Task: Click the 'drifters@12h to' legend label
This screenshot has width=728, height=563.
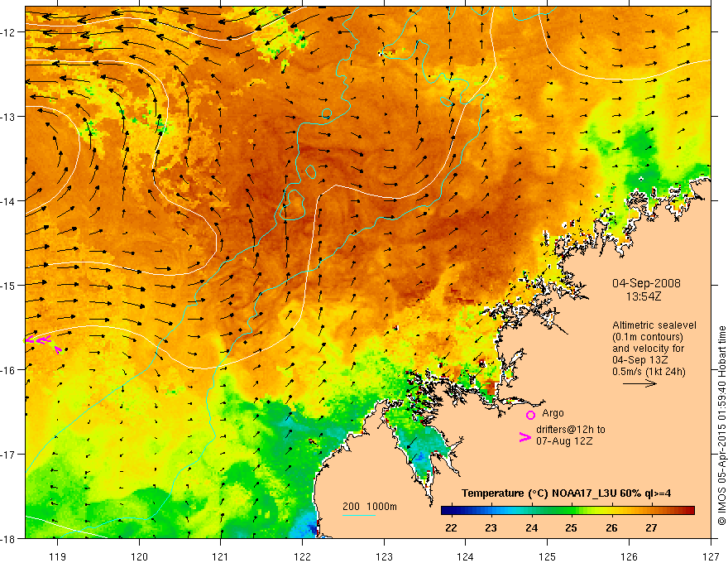Action: coord(571,430)
